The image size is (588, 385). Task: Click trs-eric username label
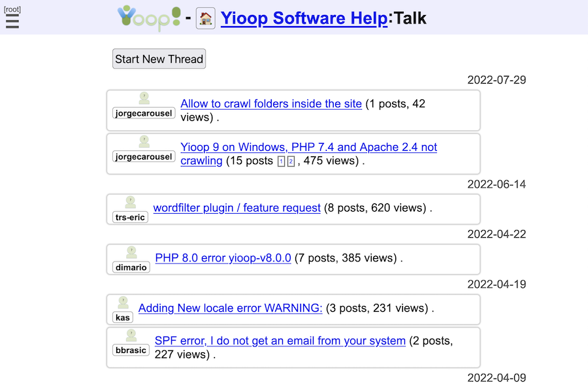point(130,217)
